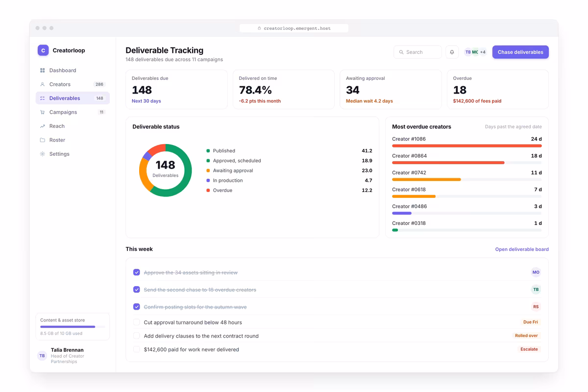588x392 pixels.
Task: Open the Deliverables due card
Action: click(177, 89)
